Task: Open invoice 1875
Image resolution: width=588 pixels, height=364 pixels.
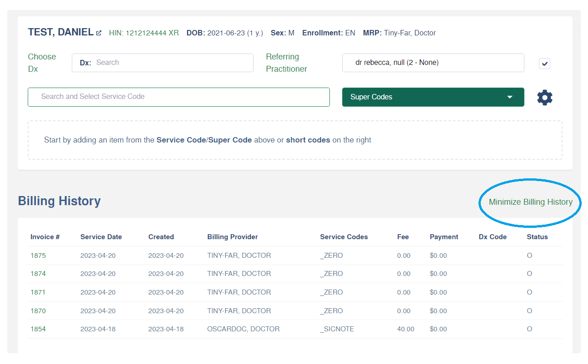Action: (x=38, y=256)
